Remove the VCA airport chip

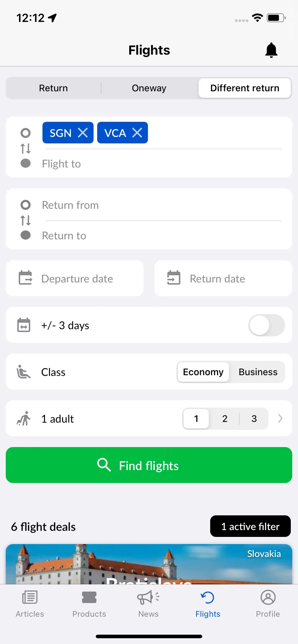[x=137, y=133]
